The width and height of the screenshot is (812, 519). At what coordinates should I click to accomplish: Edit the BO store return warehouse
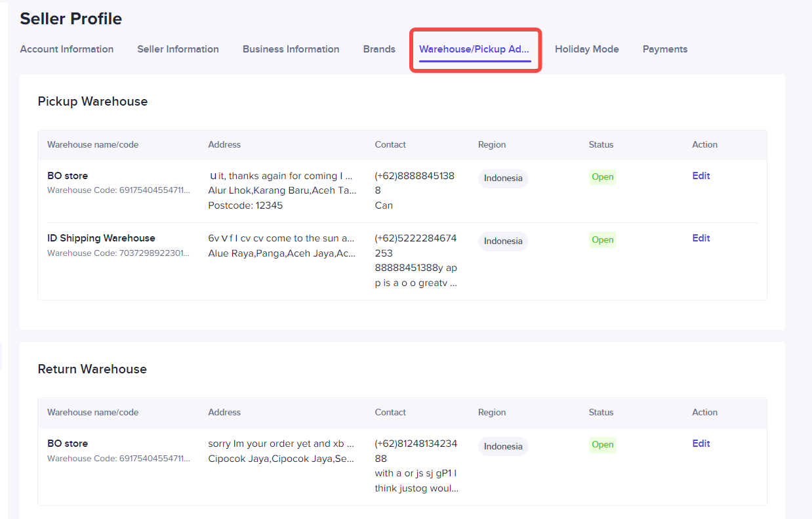tap(700, 444)
